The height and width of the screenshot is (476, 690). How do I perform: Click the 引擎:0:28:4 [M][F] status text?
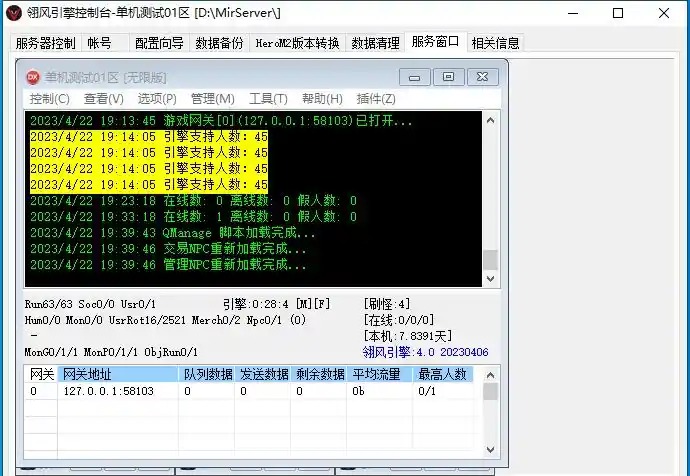point(276,304)
